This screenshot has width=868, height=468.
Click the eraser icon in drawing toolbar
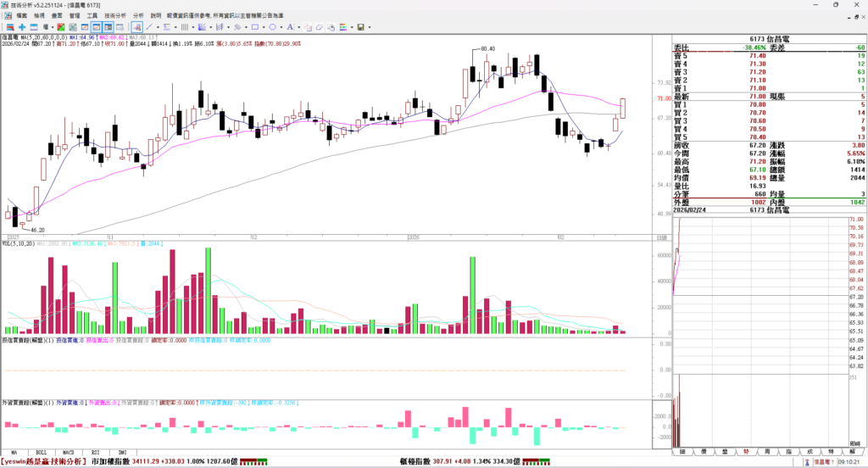tap(319, 27)
